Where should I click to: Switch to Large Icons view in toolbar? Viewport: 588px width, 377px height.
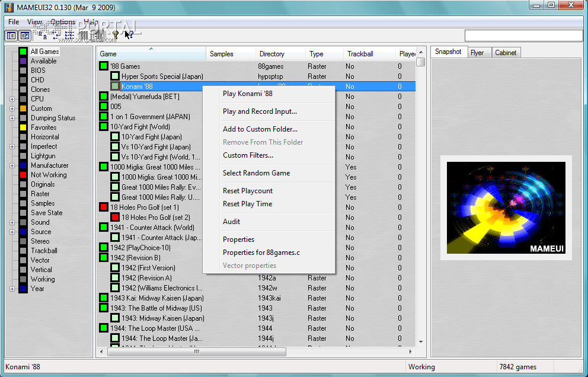coord(41,36)
